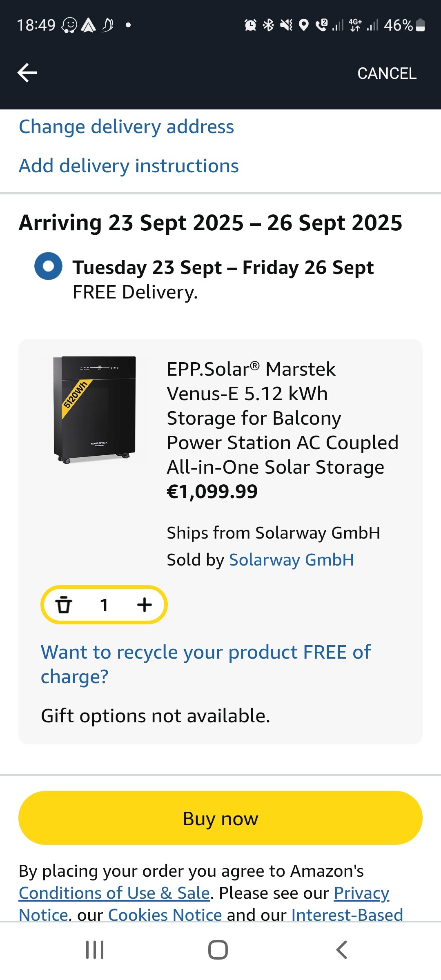Tap Android back chevron navigation icon
The width and height of the screenshot is (441, 980).
[x=342, y=950]
